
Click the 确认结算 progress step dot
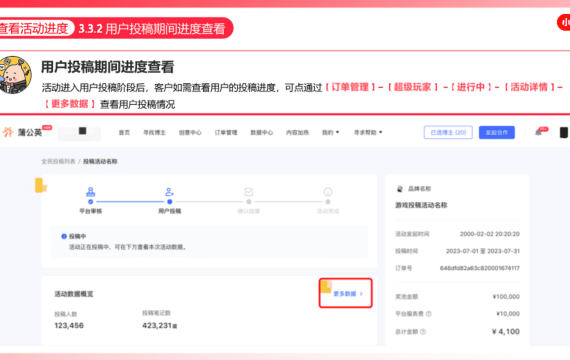pyautogui.click(x=249, y=201)
